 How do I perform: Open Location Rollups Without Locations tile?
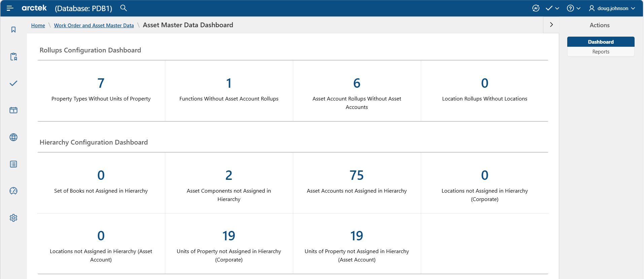[485, 91]
